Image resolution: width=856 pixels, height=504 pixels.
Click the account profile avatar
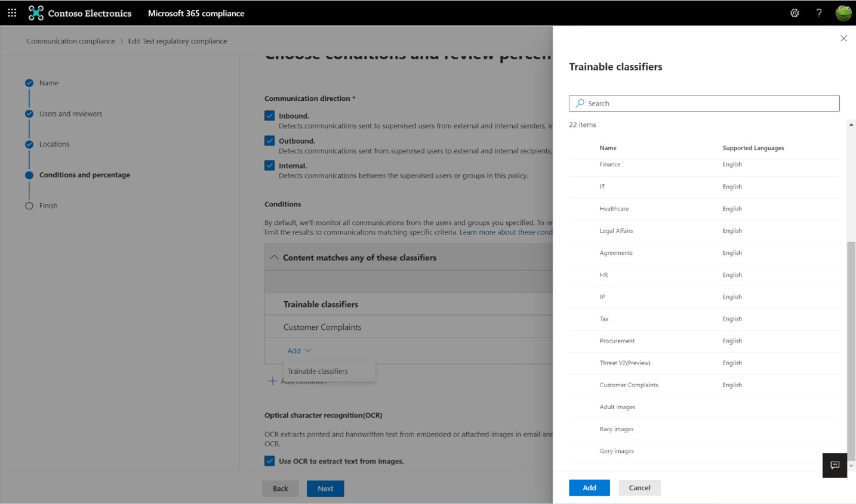(x=843, y=13)
